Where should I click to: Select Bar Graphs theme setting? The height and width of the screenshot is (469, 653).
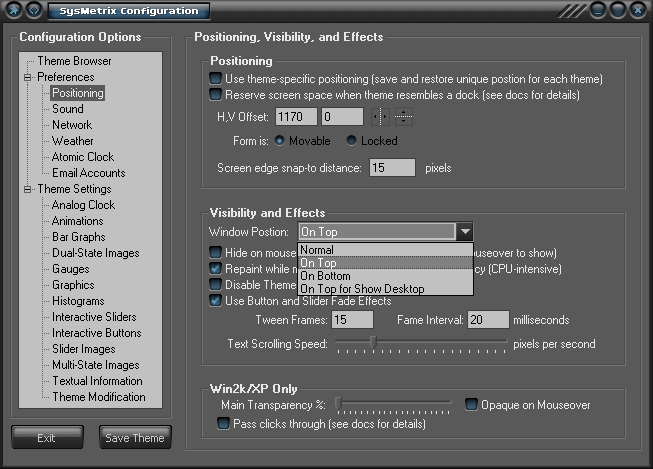[x=78, y=237]
